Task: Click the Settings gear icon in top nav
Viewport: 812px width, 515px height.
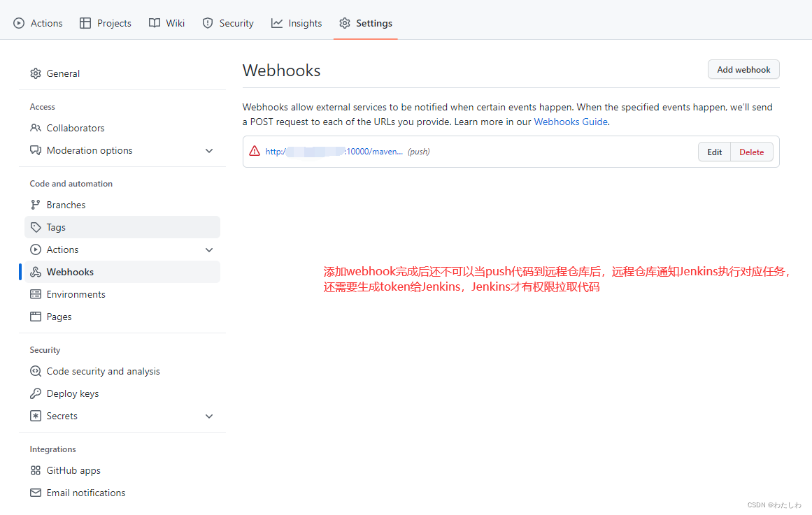Action: (345, 23)
